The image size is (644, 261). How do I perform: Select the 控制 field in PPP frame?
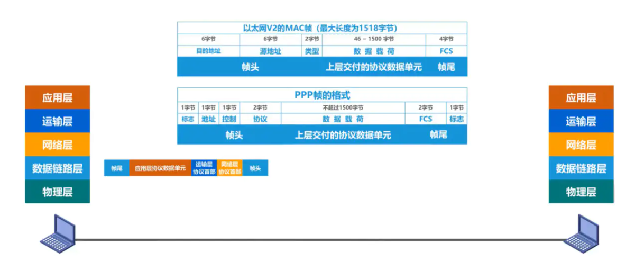click(229, 119)
